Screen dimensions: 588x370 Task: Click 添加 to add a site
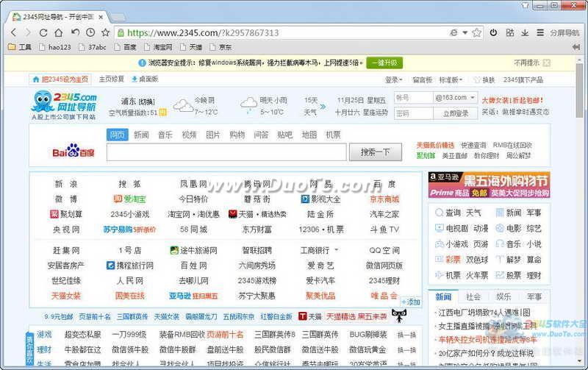[411, 302]
